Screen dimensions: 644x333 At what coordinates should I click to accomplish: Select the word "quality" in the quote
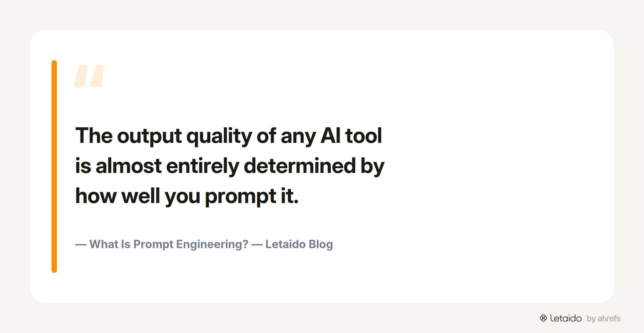219,136
